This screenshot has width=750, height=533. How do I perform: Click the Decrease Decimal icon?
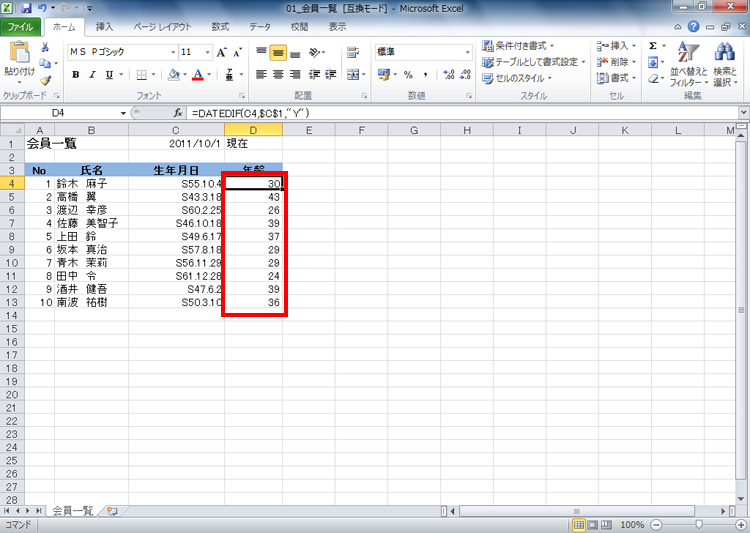tap(465, 75)
